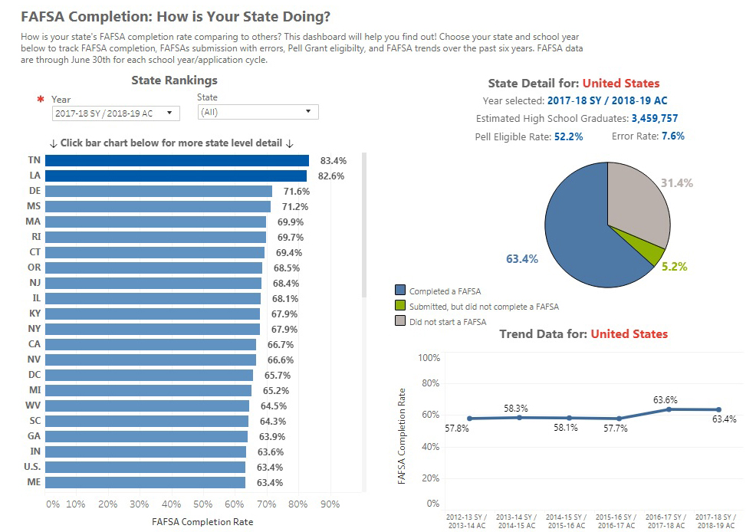
Task: Click the TN bar in rankings
Action: pos(176,161)
